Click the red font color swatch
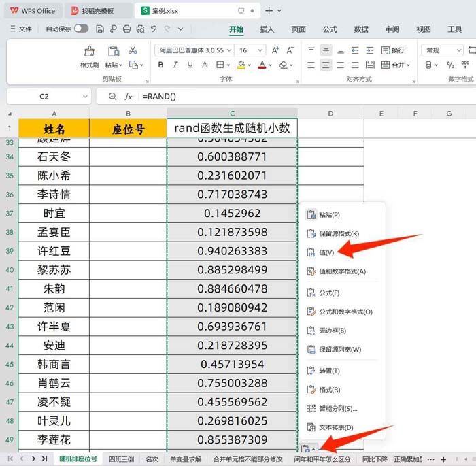Viewport: 476px width, 466px height. [x=262, y=65]
